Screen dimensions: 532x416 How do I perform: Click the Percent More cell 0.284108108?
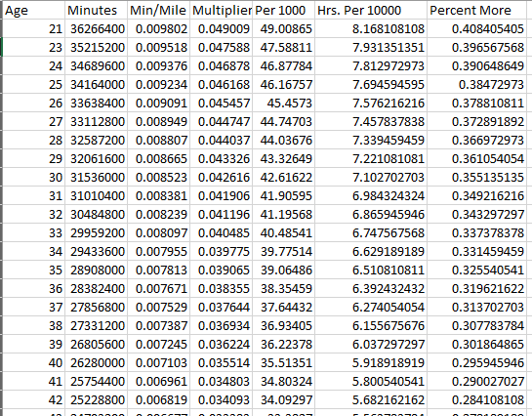(x=476, y=399)
